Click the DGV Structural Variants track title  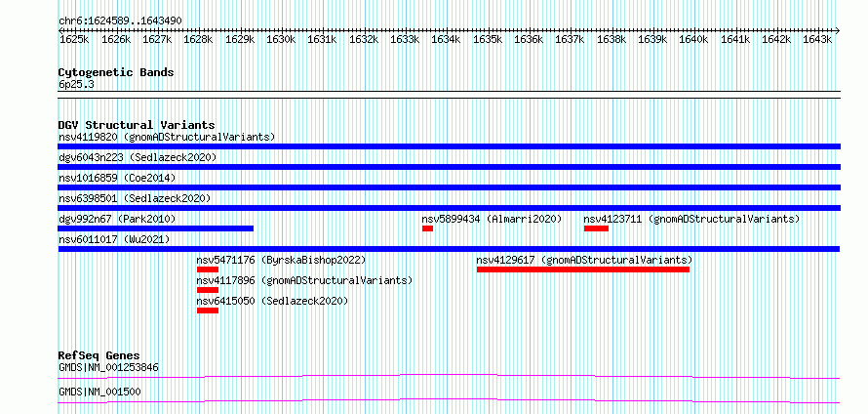(137, 125)
